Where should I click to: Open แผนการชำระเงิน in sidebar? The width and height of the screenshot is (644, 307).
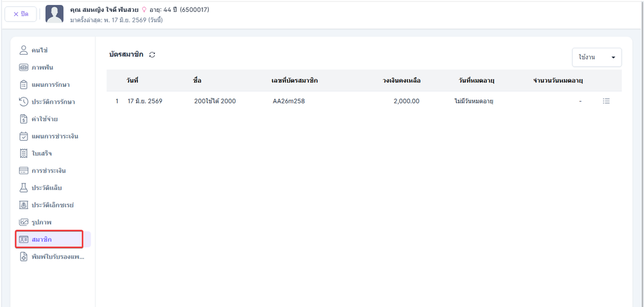53,136
